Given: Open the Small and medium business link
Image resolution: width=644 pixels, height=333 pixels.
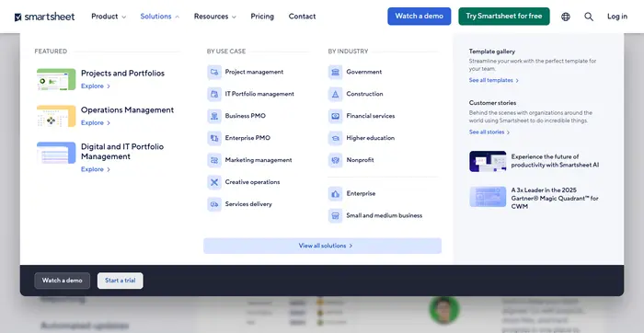Looking at the screenshot, I should coord(384,215).
